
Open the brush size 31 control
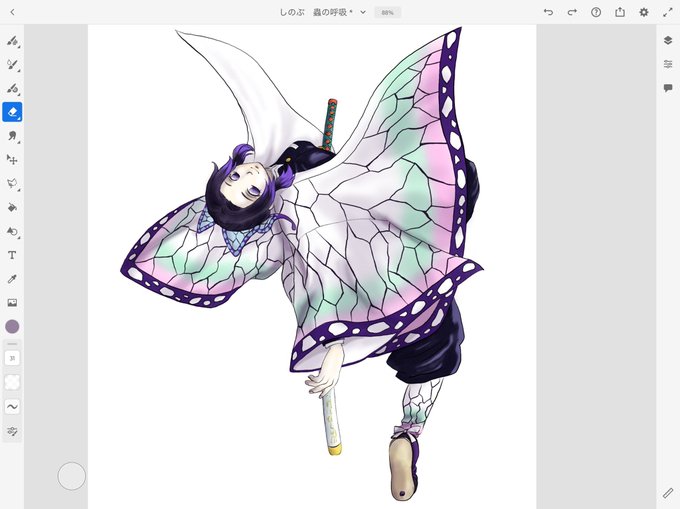coord(12,358)
